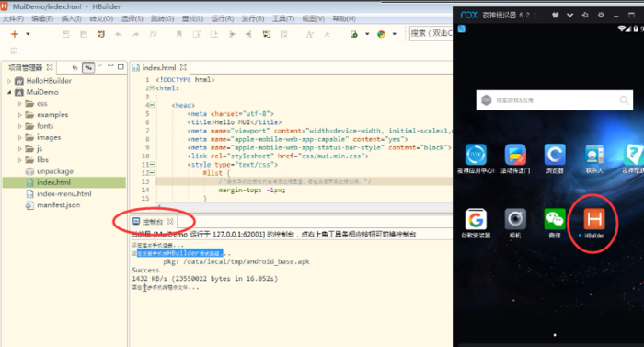Open the 编辑(E) menu
The image size is (644, 347).
[42, 19]
